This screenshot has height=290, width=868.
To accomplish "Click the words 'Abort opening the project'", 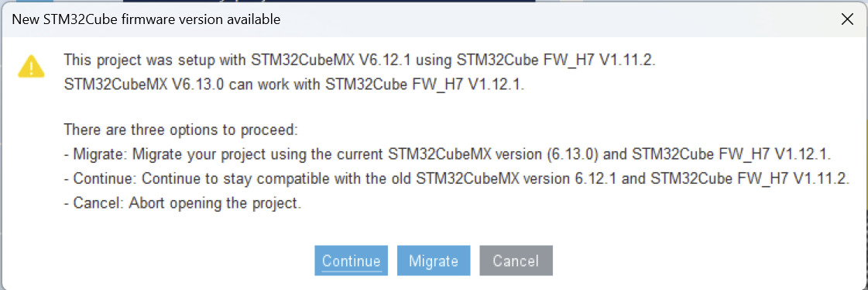I will pyautogui.click(x=215, y=203).
